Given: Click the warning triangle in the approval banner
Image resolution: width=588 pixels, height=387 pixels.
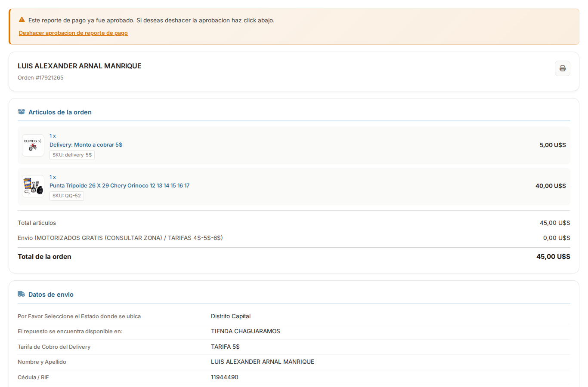Looking at the screenshot, I should [21, 19].
